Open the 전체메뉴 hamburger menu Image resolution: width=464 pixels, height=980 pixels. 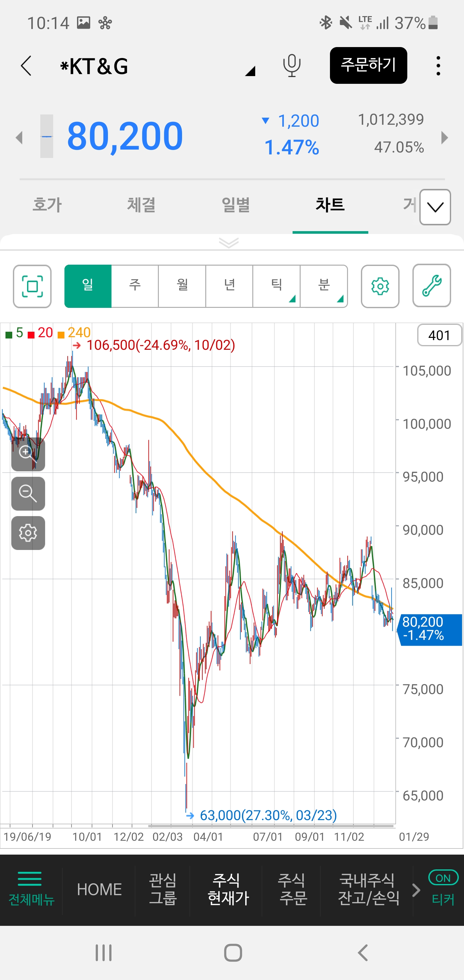click(31, 889)
